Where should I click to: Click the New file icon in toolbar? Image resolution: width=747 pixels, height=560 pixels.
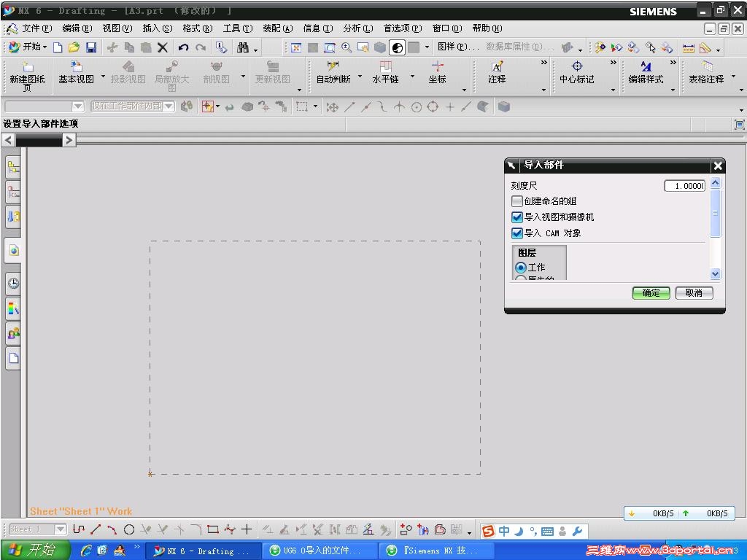(x=58, y=47)
